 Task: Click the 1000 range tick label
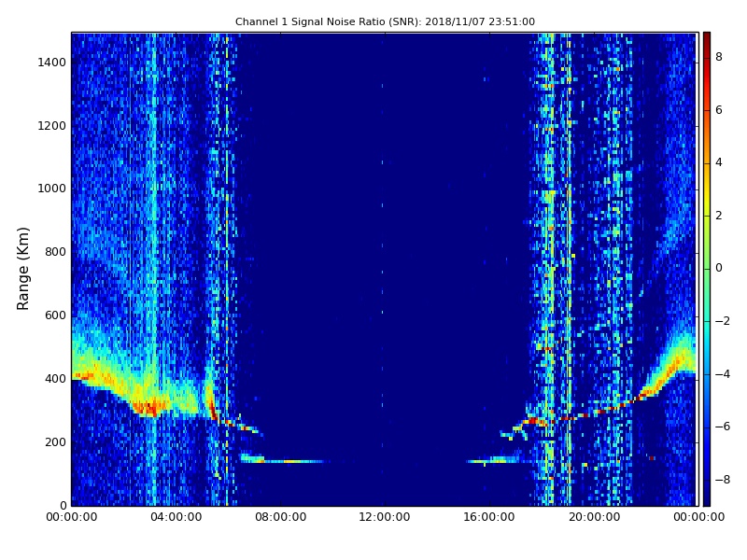[52, 189]
